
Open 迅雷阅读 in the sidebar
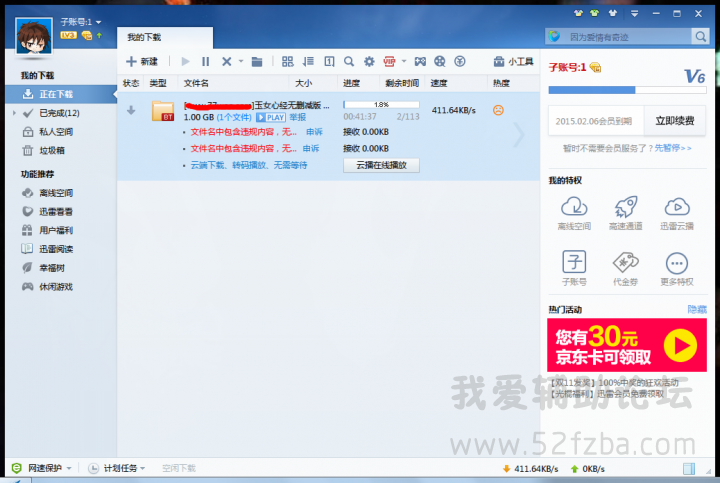[56, 249]
